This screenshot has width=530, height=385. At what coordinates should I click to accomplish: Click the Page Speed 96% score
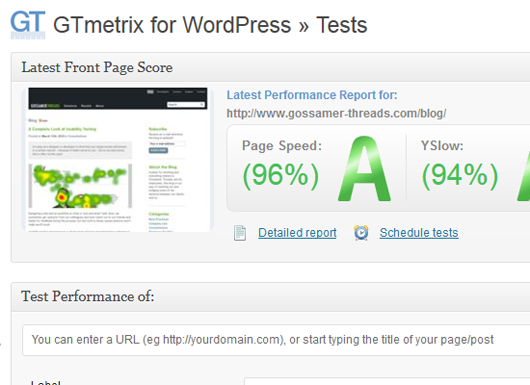(281, 175)
